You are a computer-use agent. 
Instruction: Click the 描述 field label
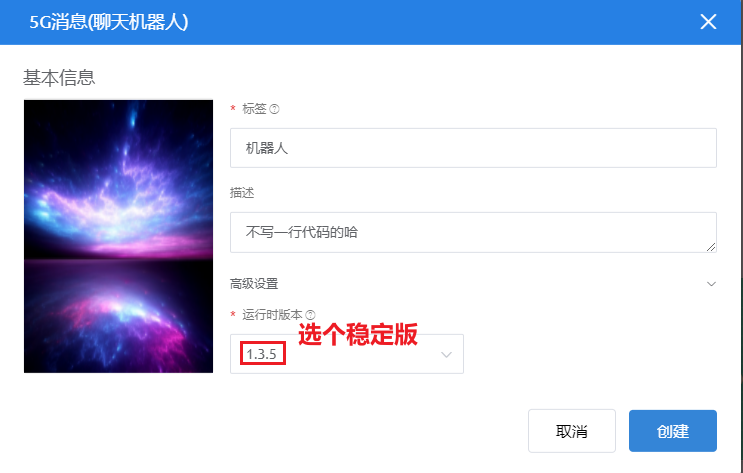242,193
